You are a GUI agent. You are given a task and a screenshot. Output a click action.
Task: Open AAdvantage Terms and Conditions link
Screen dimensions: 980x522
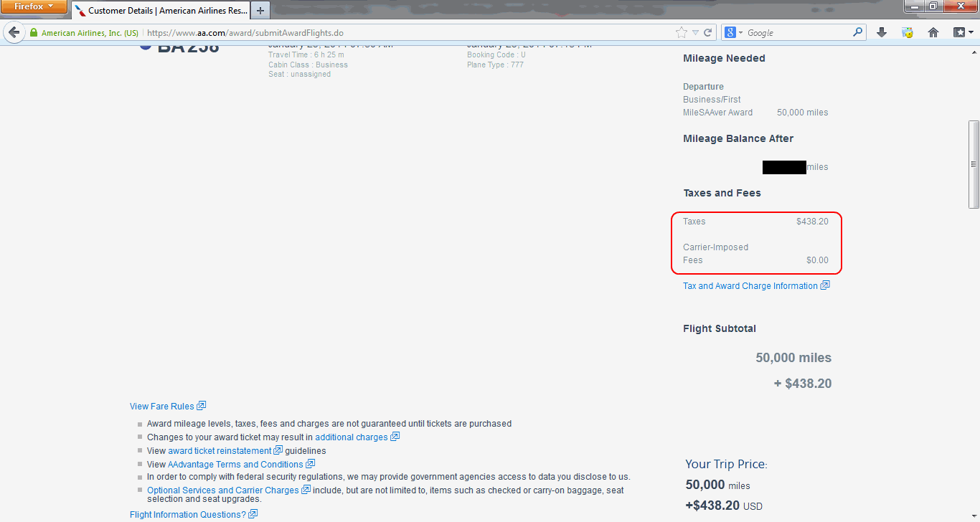pos(235,465)
